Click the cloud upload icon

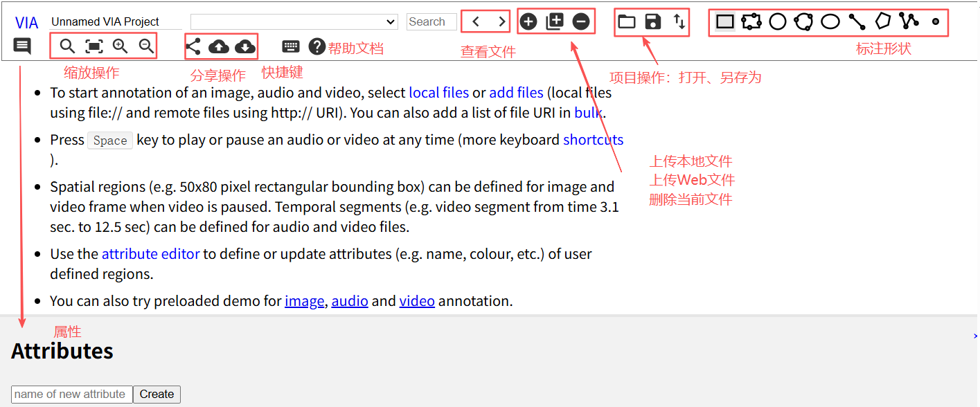pyautogui.click(x=219, y=46)
